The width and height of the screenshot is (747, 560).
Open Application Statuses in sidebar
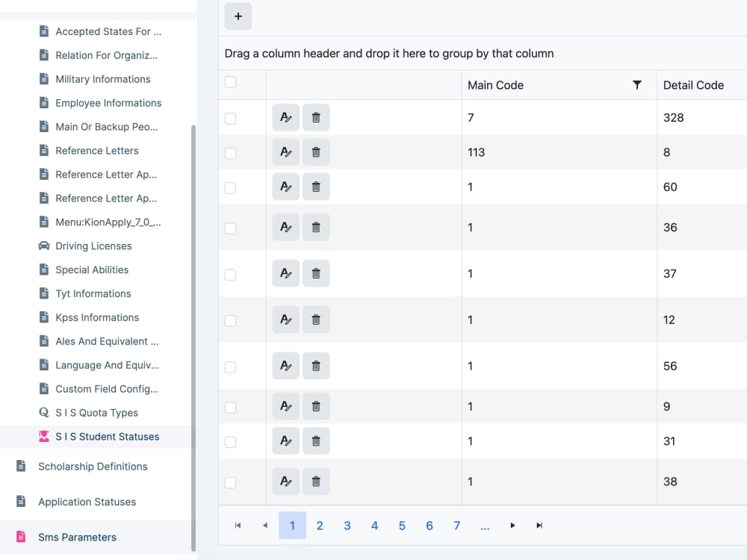tap(87, 502)
